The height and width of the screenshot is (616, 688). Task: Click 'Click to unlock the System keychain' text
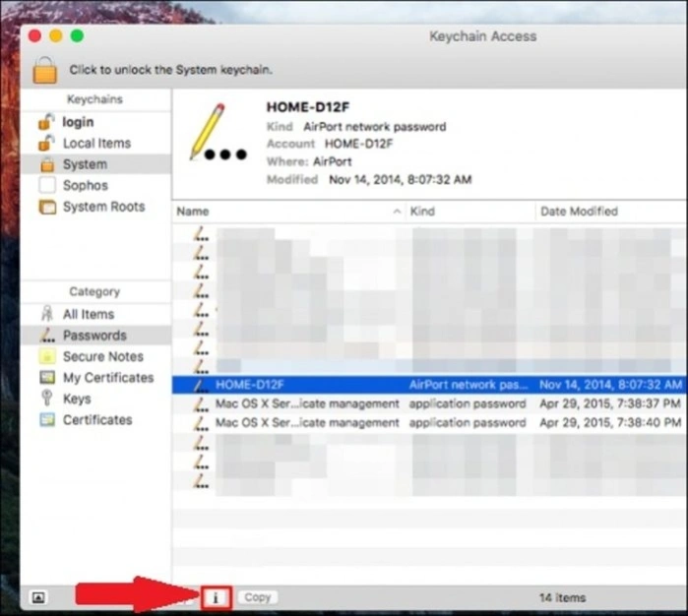pyautogui.click(x=171, y=70)
